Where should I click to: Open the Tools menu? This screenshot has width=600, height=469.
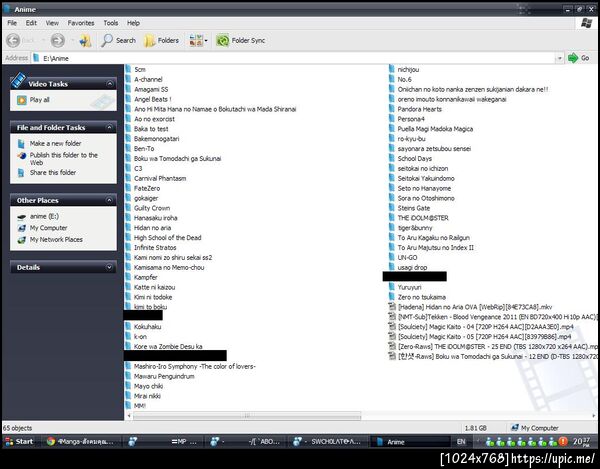coord(111,23)
